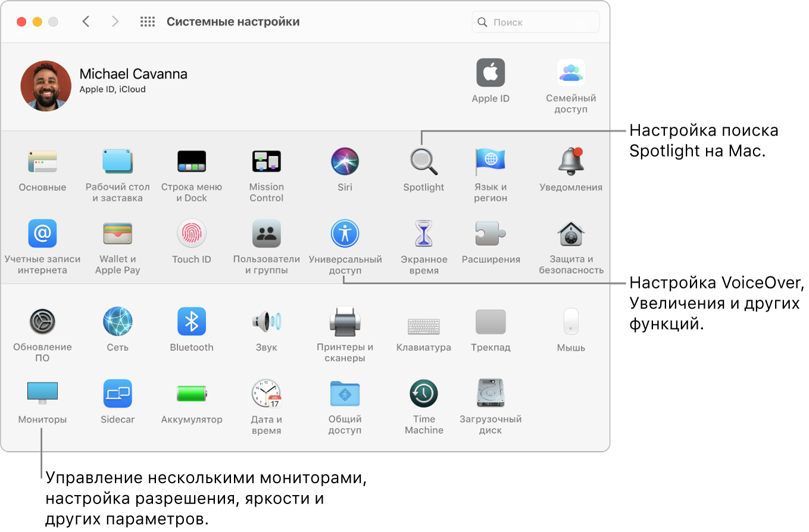Click the forward navigation arrow

(115, 22)
